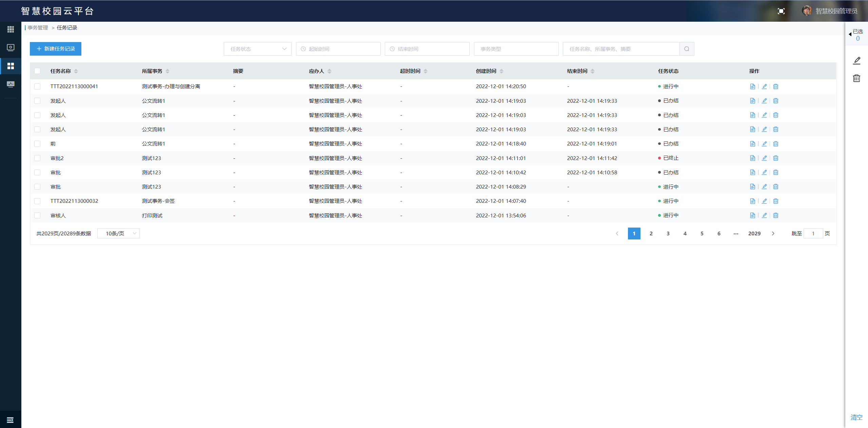
Task: Edit the task named 前
Action: pyautogui.click(x=764, y=144)
